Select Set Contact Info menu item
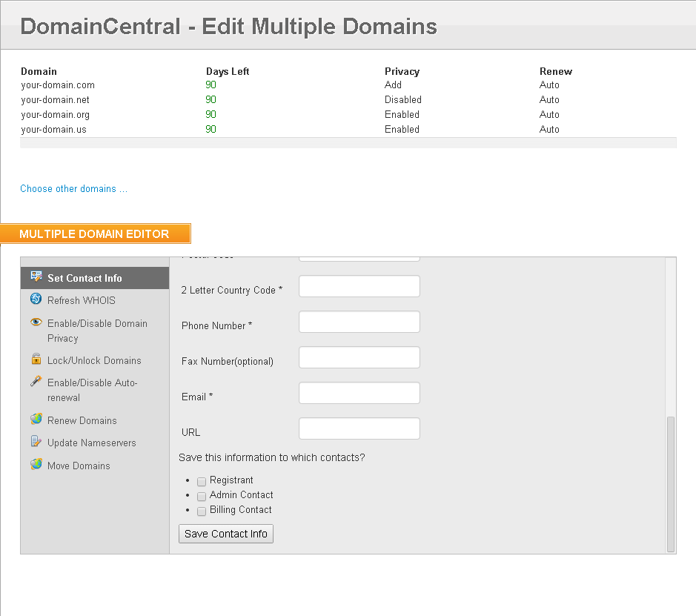 coord(95,278)
